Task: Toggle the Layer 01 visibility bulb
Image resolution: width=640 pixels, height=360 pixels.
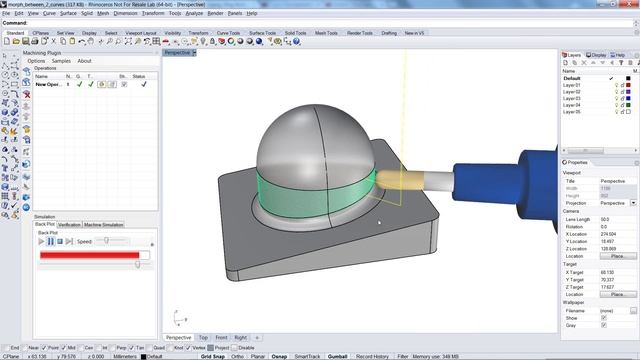Action: (616, 85)
